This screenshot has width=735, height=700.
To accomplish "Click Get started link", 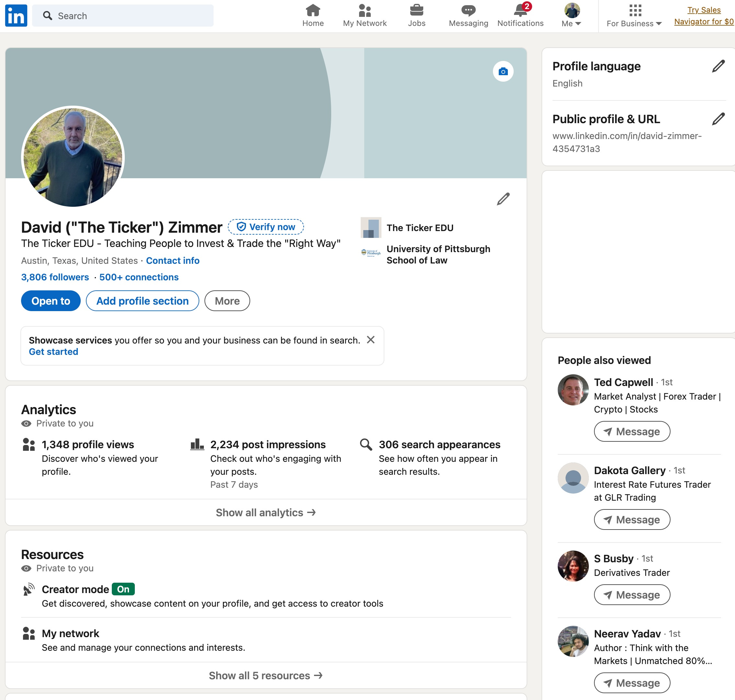I will [54, 352].
